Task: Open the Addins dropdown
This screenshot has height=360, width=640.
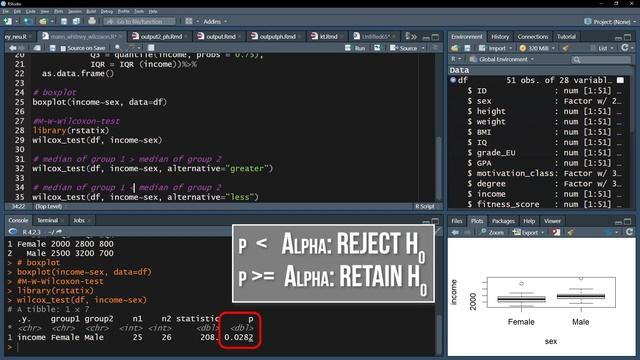Action: [215, 21]
